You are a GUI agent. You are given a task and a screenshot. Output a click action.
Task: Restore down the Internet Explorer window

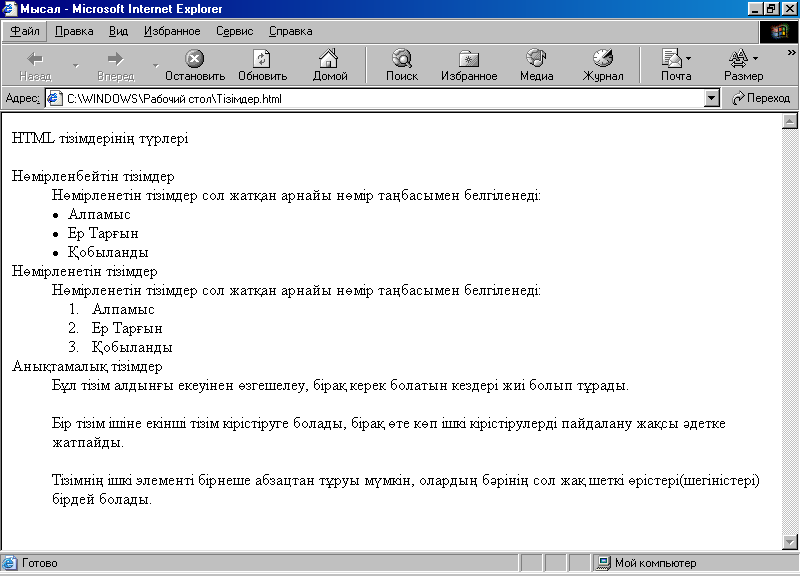coord(770,9)
